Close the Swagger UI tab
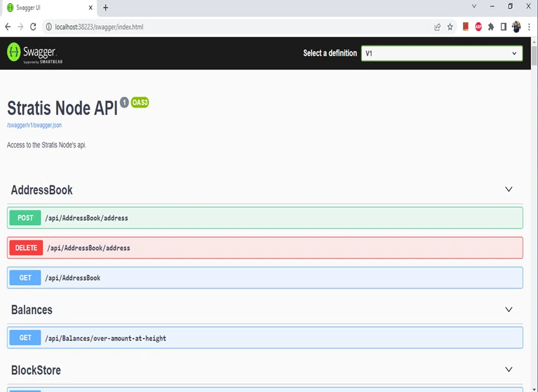 pos(91,8)
